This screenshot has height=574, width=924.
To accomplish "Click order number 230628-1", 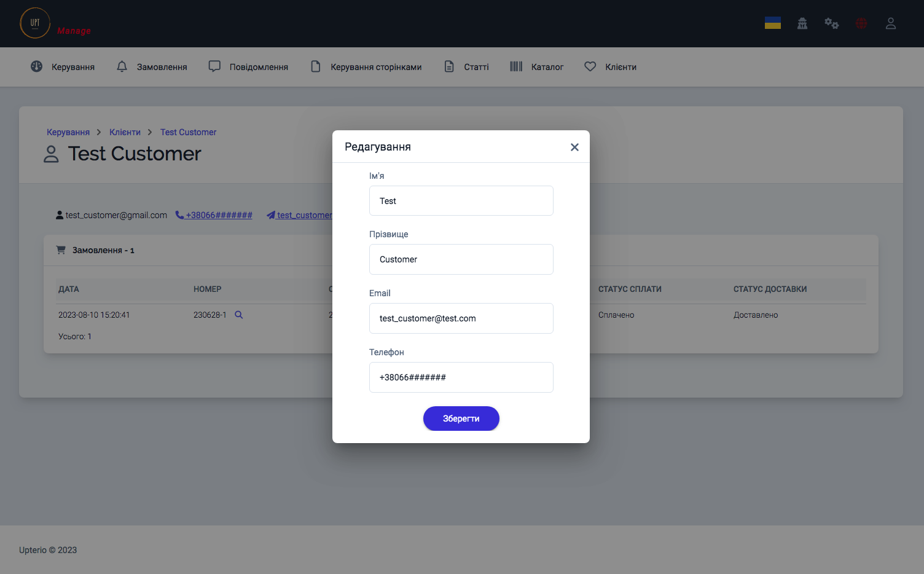I will pos(210,315).
